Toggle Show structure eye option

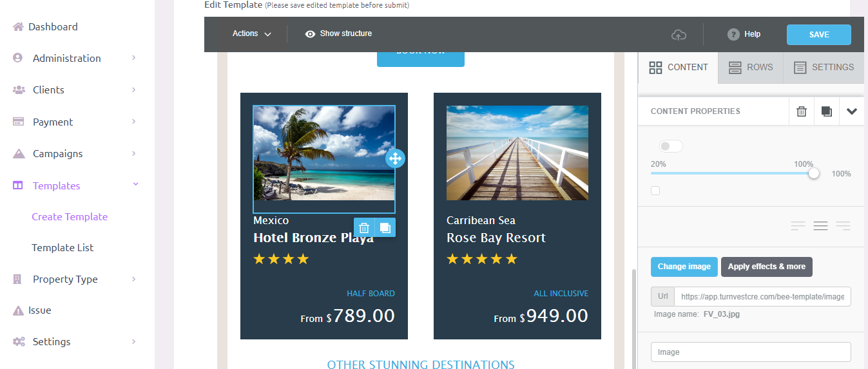[338, 33]
